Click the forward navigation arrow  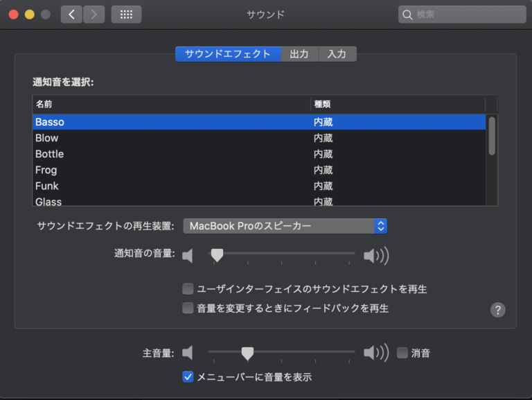click(94, 15)
